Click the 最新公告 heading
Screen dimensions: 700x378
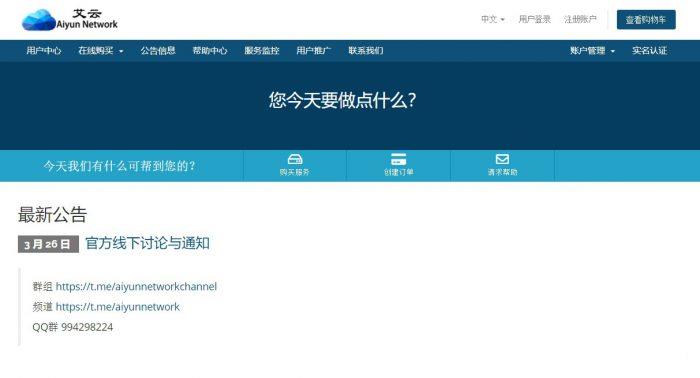[52, 215]
